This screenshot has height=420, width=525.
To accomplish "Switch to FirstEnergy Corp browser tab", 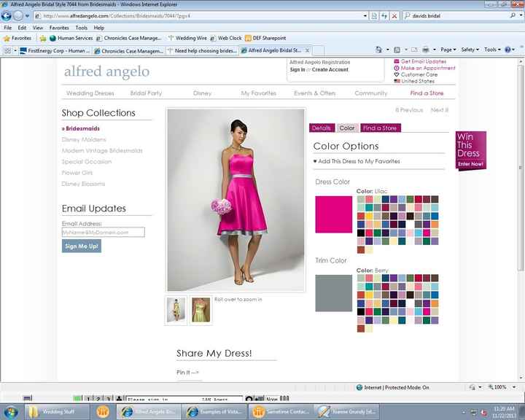I will tap(55, 50).
